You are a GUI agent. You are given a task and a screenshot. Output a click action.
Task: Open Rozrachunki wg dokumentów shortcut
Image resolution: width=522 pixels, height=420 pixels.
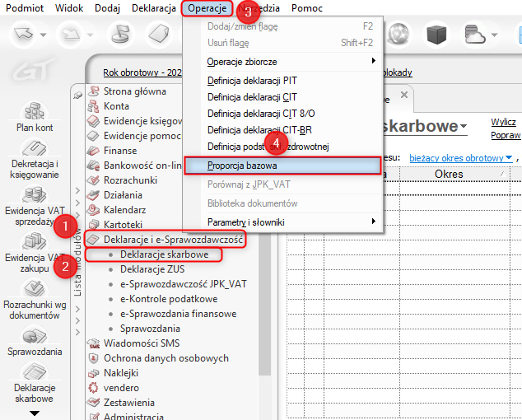(x=35, y=301)
